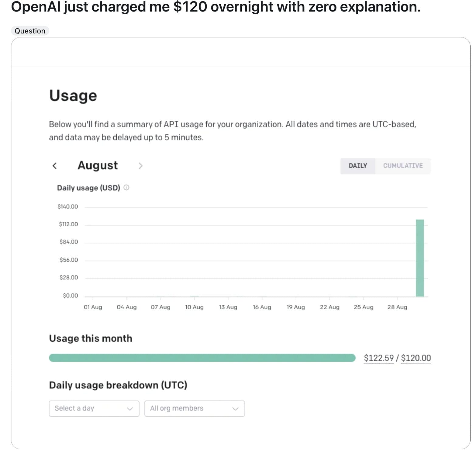Open the Select a day dropdown
The image size is (476, 453).
pos(94,409)
